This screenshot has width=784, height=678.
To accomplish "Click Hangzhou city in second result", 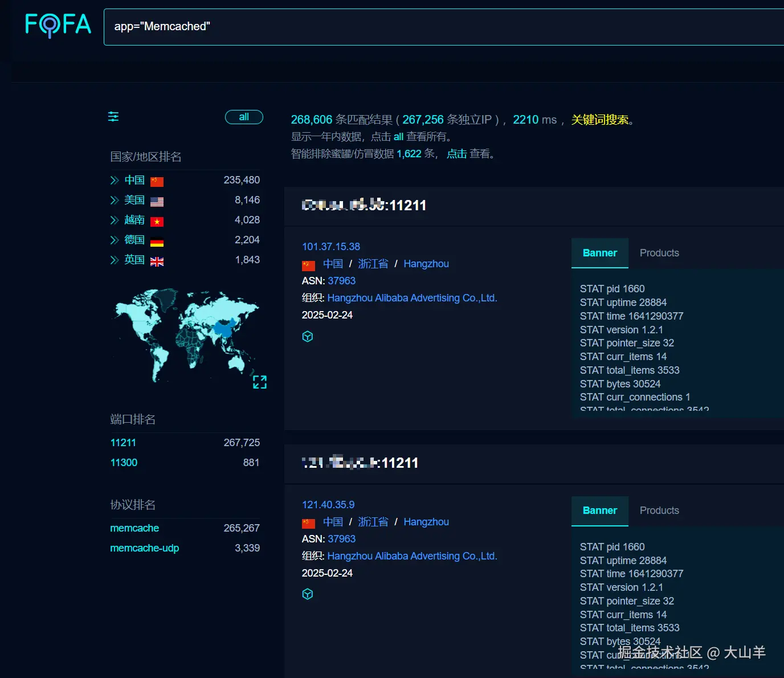I will (x=426, y=522).
